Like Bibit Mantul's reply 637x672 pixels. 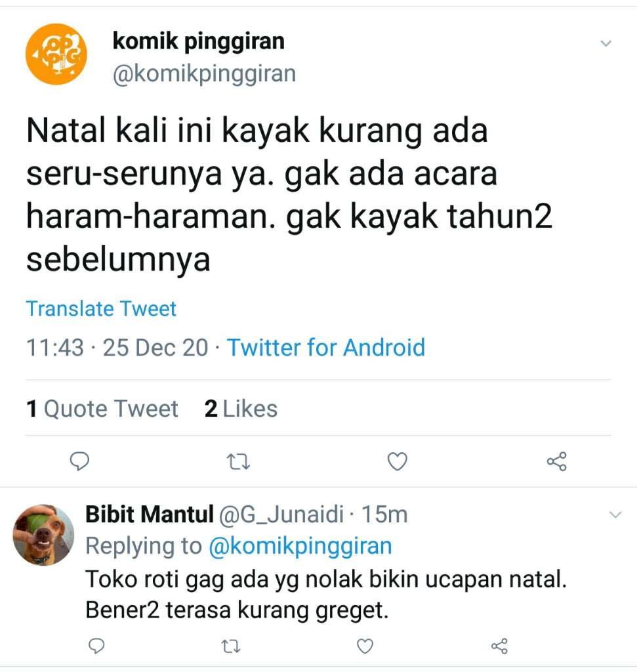365,646
